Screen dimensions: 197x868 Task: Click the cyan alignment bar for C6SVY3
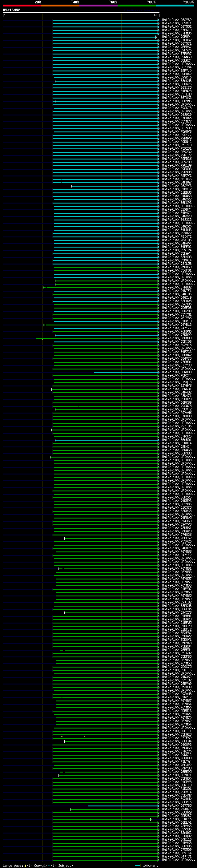115,186
